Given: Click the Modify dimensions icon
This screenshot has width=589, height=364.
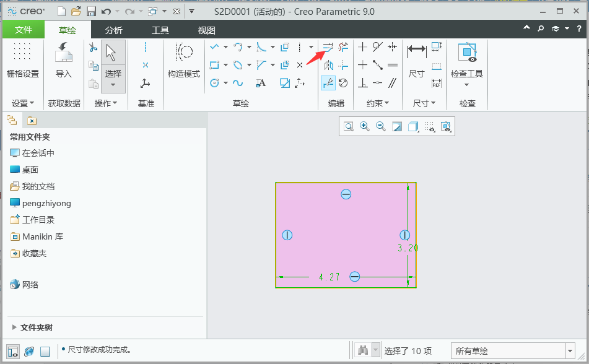Looking at the screenshot, I should 328,47.
